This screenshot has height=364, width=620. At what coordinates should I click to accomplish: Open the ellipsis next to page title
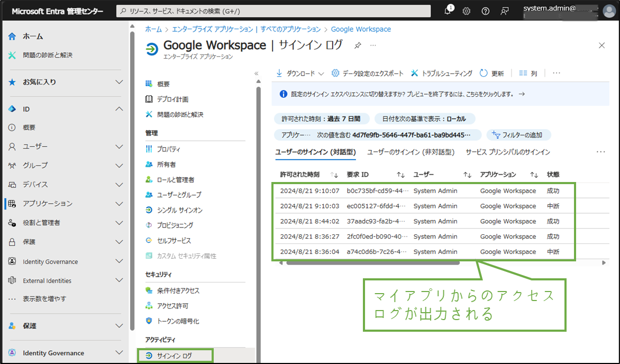(x=373, y=46)
